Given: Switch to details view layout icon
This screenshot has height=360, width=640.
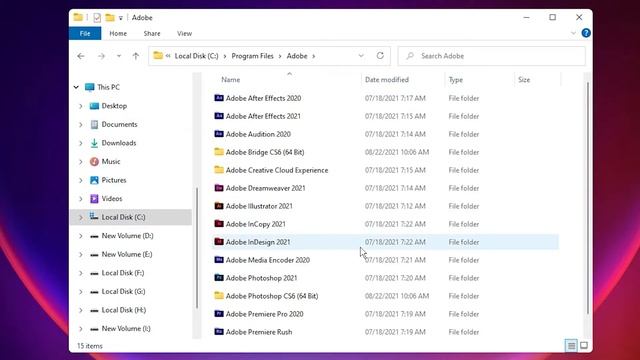Looking at the screenshot, I should 571,346.
